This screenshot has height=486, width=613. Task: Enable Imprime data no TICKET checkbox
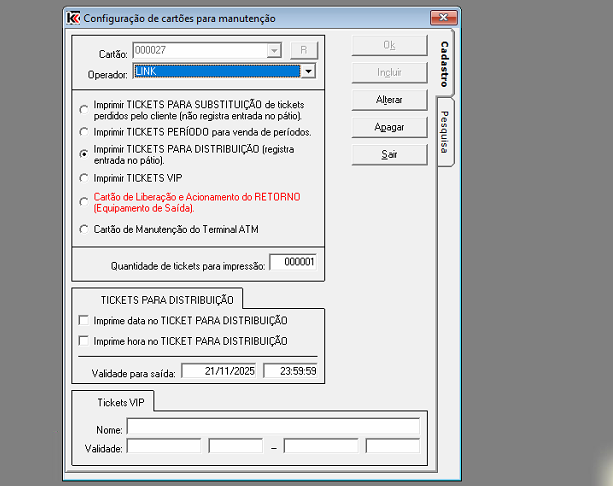(x=84, y=321)
